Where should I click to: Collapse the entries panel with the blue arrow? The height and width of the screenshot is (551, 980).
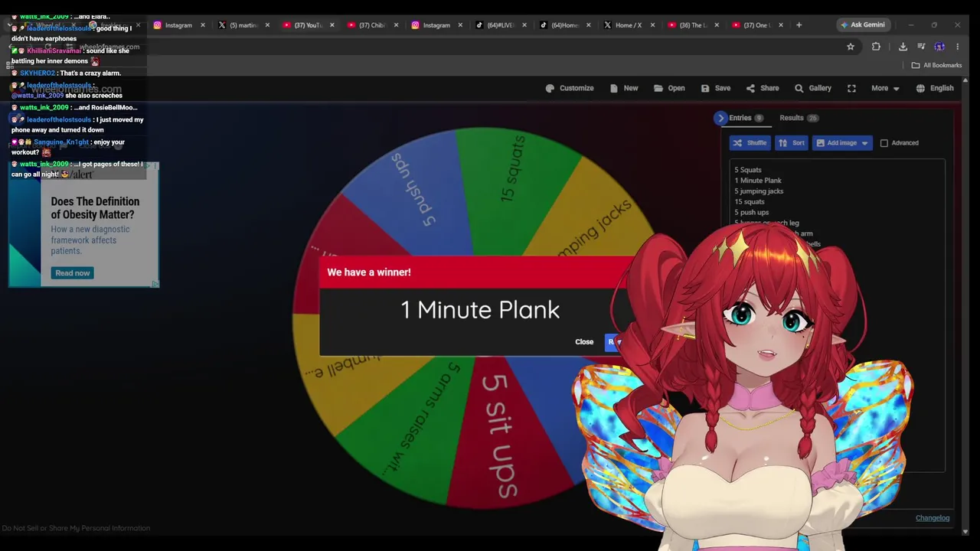point(720,118)
